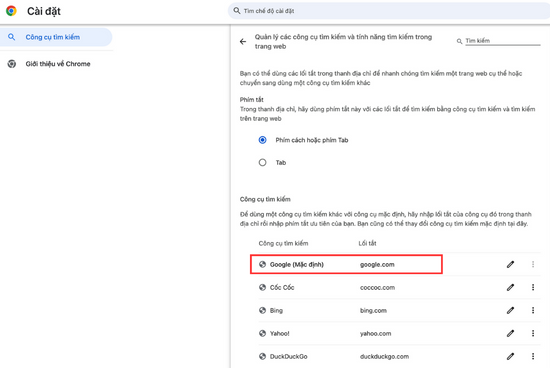This screenshot has width=550, height=368.
Task: Click the Phím tắt section heading
Action: (251, 100)
